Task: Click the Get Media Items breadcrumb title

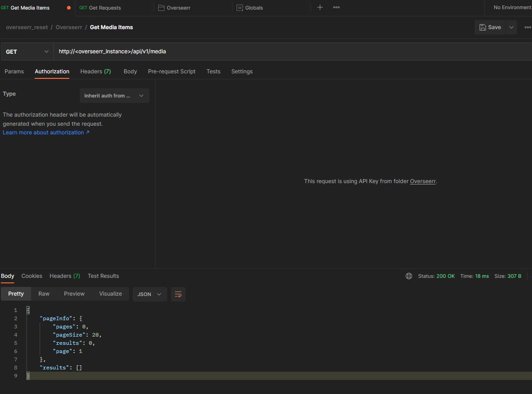Action: tap(111, 27)
